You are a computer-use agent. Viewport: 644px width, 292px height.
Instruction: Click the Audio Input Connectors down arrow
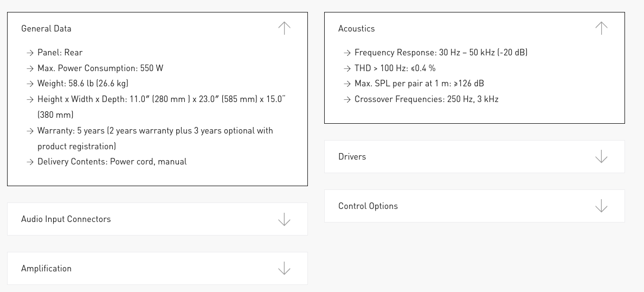coord(284,219)
